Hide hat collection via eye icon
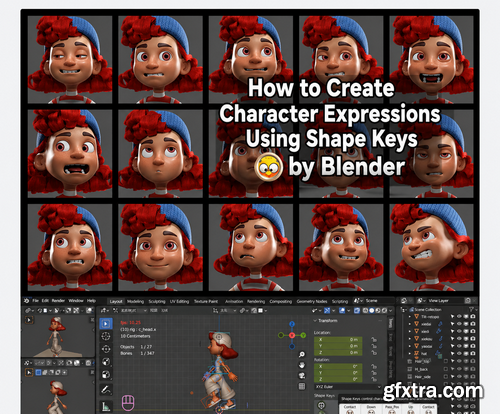The width and height of the screenshot is (500, 414). click(x=459, y=353)
